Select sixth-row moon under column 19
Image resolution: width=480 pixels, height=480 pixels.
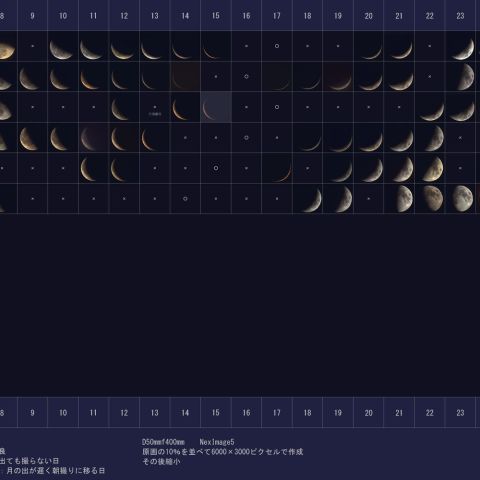(344, 199)
